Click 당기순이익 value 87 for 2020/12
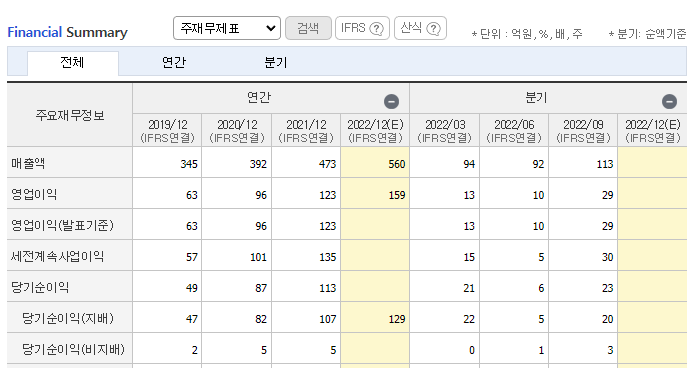 coord(261,288)
